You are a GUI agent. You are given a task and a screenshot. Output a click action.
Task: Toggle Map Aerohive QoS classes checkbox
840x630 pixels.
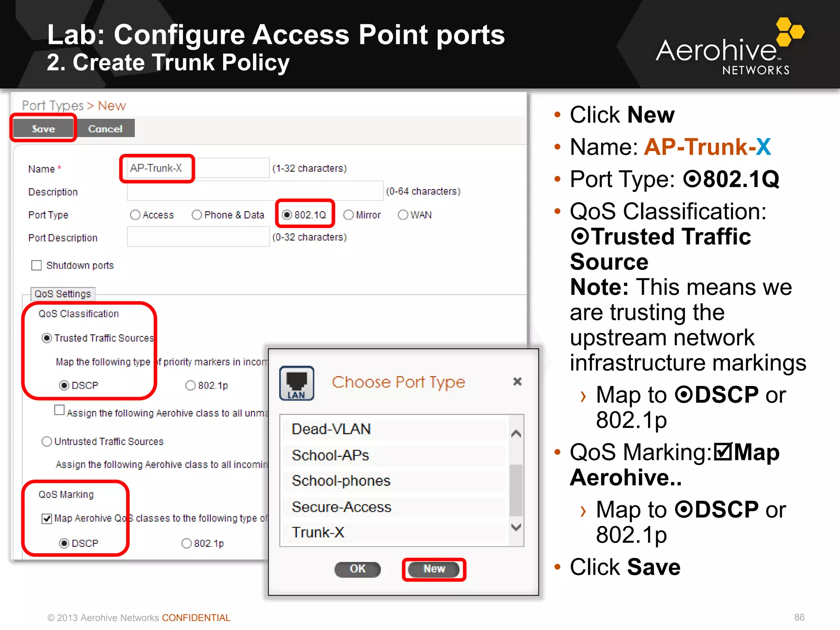[47, 518]
